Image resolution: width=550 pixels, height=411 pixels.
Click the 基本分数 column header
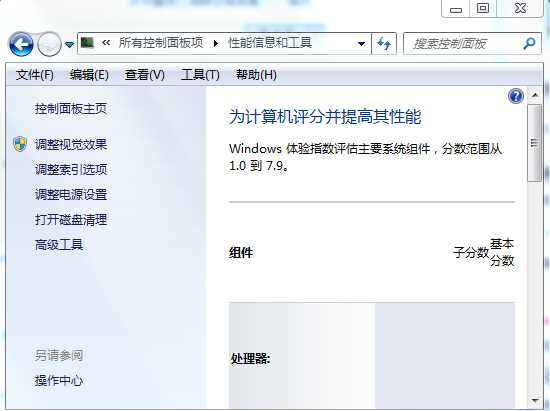coord(502,252)
